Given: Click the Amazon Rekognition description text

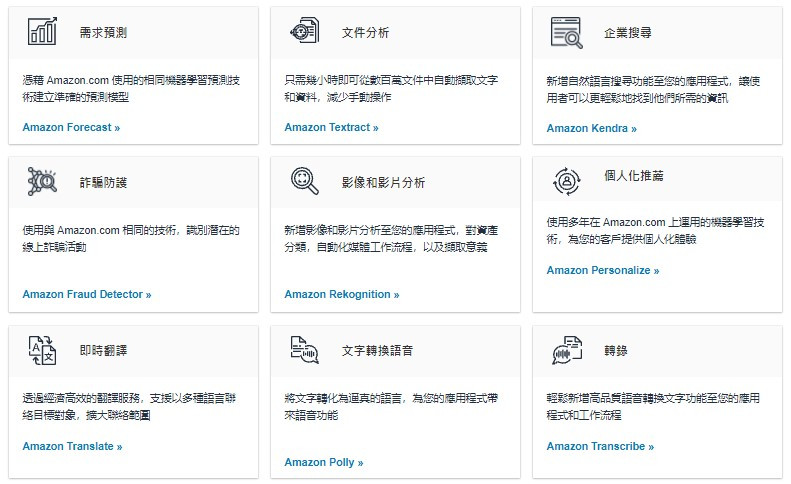Looking at the screenshot, I should pyautogui.click(x=391, y=238).
